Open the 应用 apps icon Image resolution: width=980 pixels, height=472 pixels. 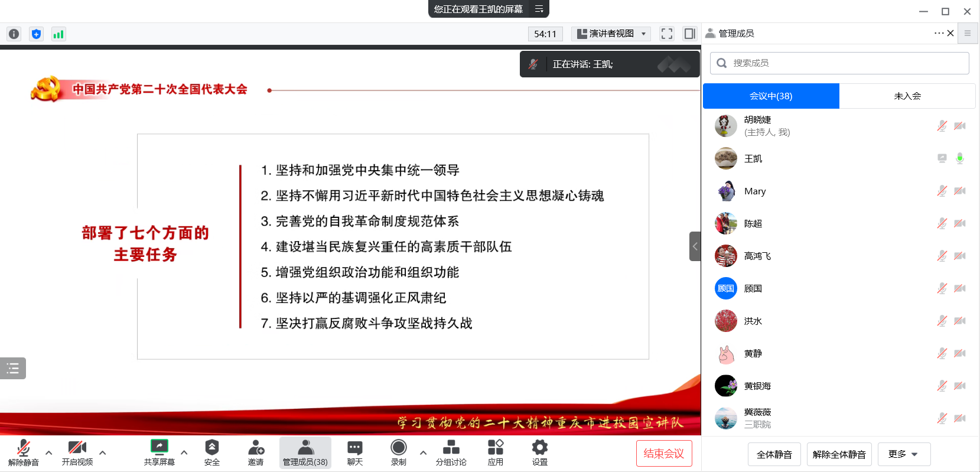pos(495,453)
